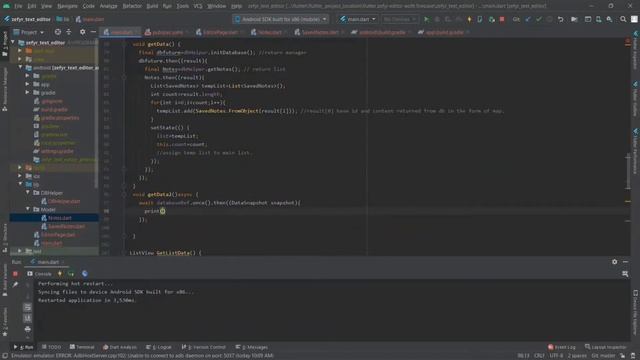Open the Tools menu
Image resolution: width=640 pixels, height=360 pixels.
pyautogui.click(x=182, y=6)
